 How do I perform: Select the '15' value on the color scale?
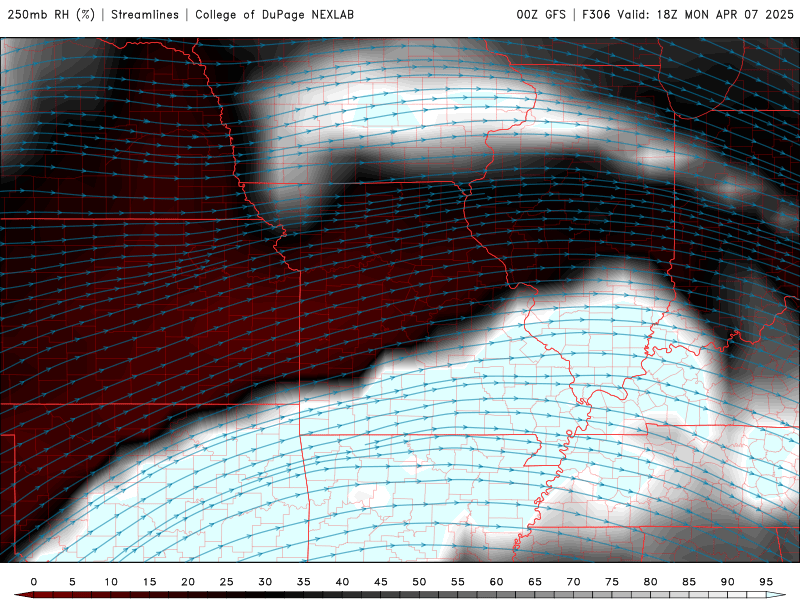coord(149,582)
